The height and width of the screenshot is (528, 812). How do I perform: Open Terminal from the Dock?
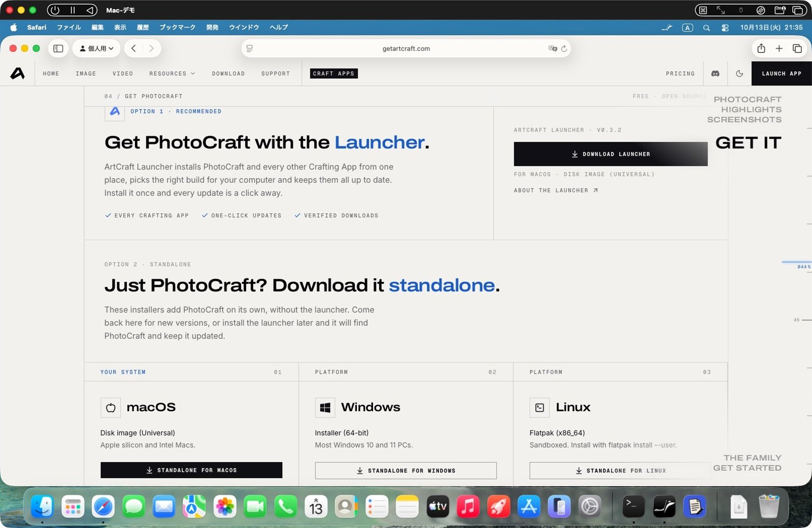point(633,506)
